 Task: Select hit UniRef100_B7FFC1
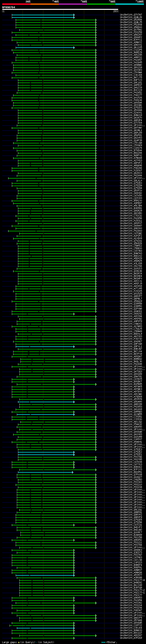pos(131,40)
